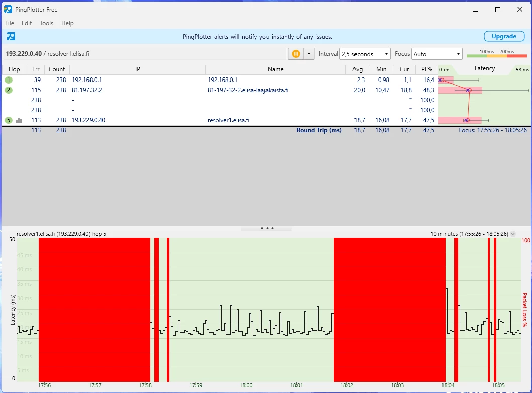Select the hop 2 green circle icon
The width and height of the screenshot is (532, 393).
click(9, 90)
